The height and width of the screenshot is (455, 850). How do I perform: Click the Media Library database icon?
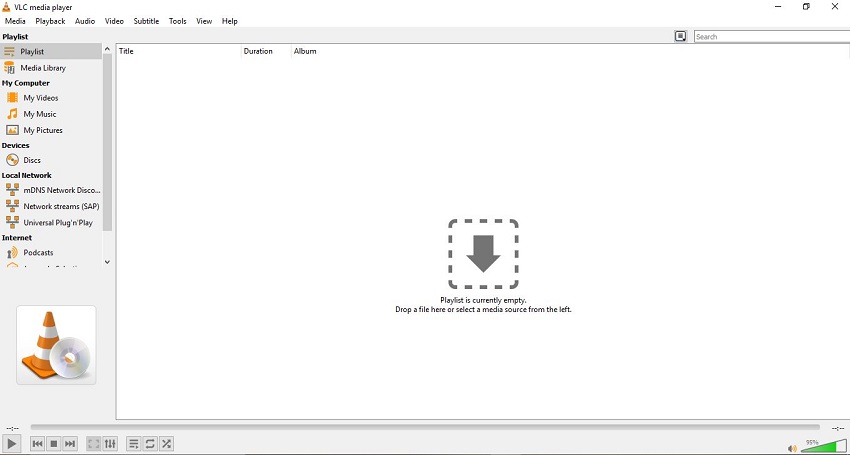click(9, 68)
